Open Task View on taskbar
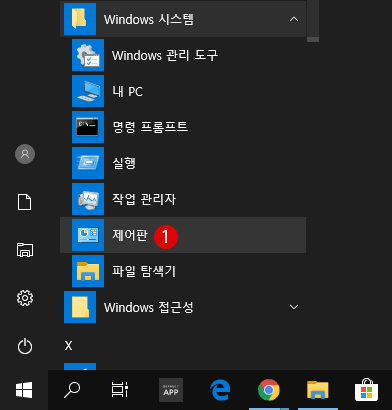This screenshot has height=410, width=392. pos(120,390)
